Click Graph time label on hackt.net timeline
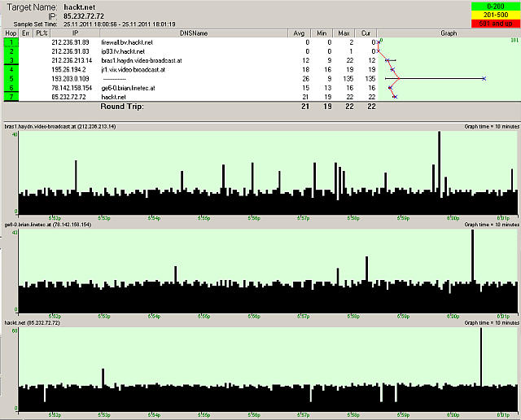Screen dimensions: 521x420 coord(491,322)
